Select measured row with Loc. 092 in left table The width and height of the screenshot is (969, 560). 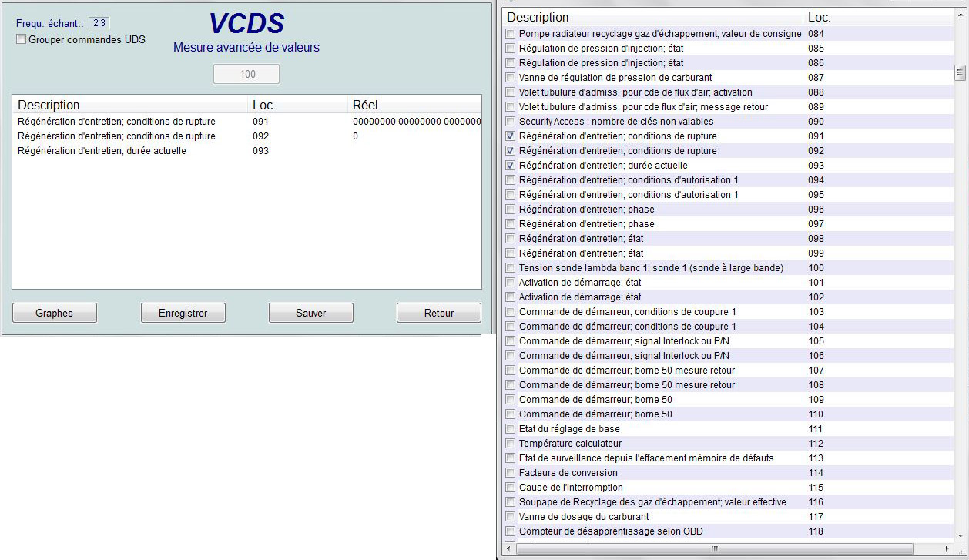[x=246, y=136]
